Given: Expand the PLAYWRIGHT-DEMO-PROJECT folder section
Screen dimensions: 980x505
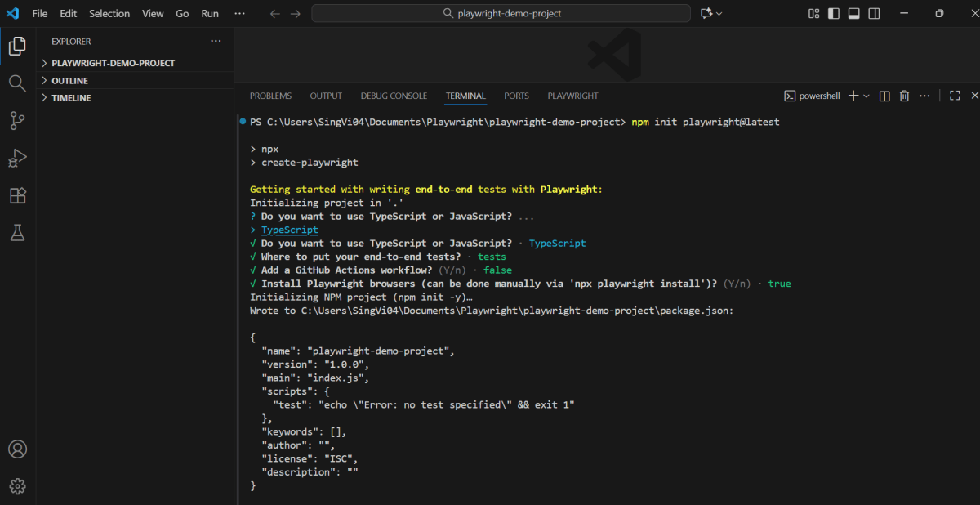Looking at the screenshot, I should [x=113, y=63].
